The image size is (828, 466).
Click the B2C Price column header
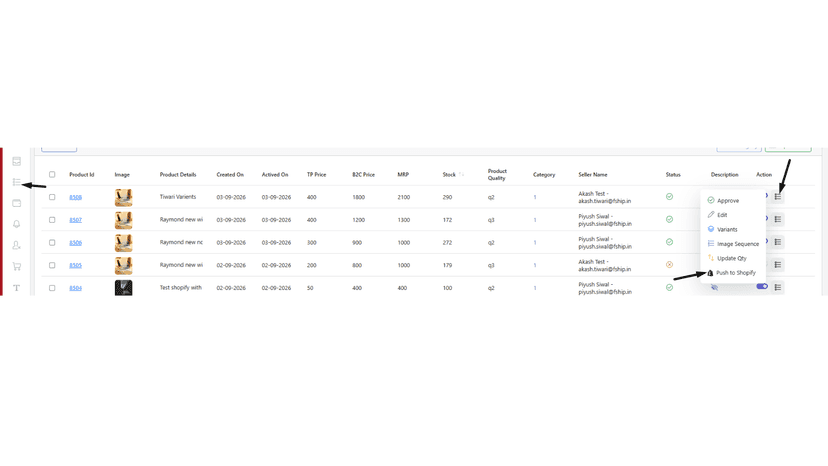coord(363,174)
